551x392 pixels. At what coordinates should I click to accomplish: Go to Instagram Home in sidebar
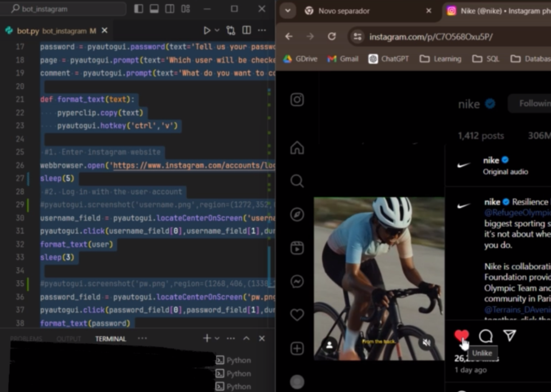[x=297, y=148]
